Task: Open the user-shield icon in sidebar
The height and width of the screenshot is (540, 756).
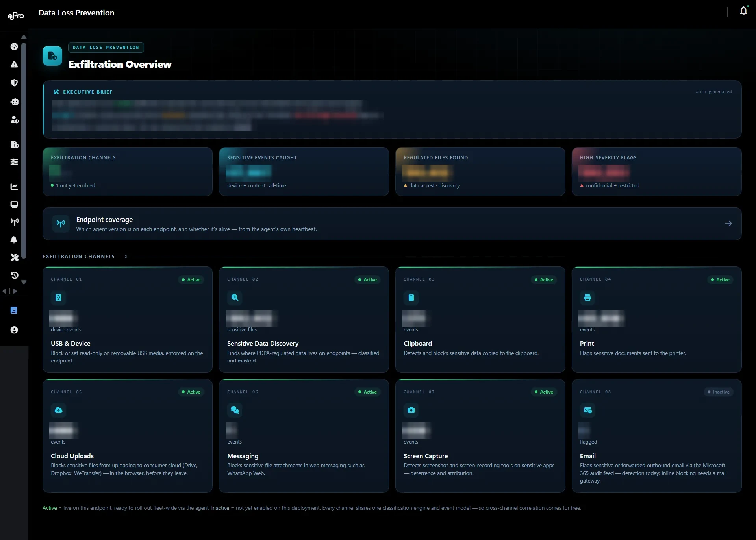Action: 15,120
